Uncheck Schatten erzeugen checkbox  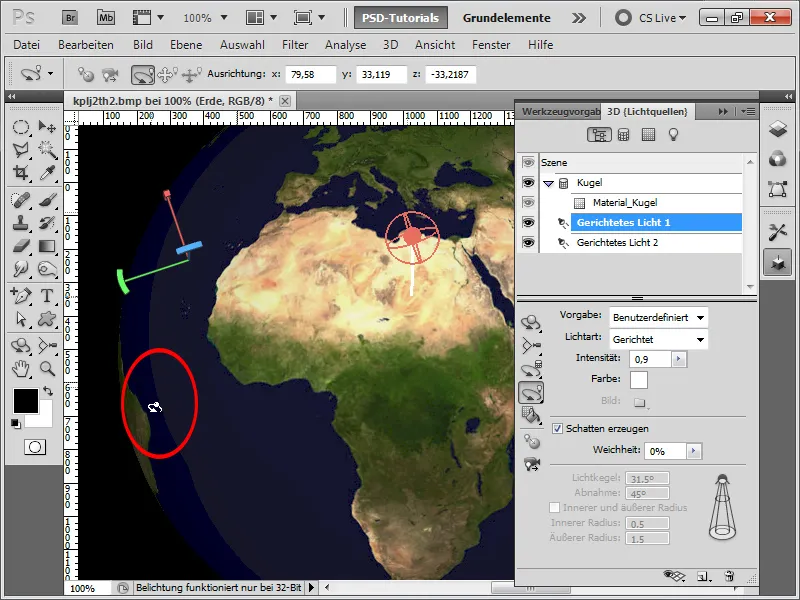click(x=557, y=429)
